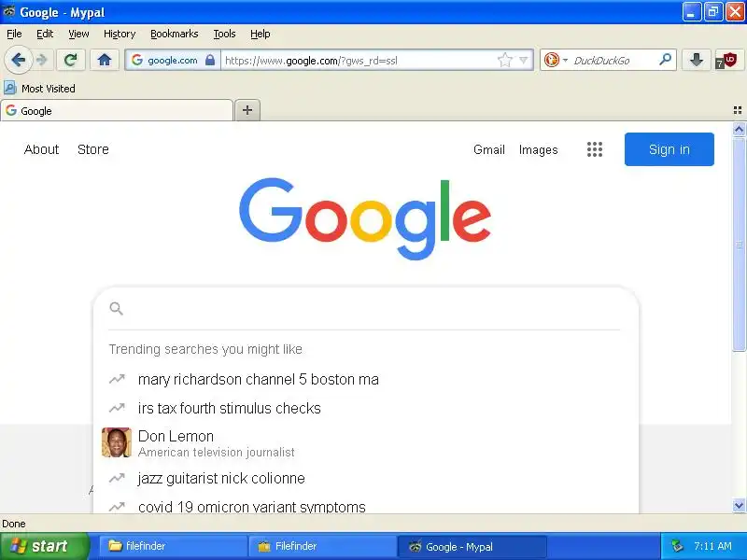Click the URL text in the address bar
747x560 pixels.
click(x=311, y=61)
